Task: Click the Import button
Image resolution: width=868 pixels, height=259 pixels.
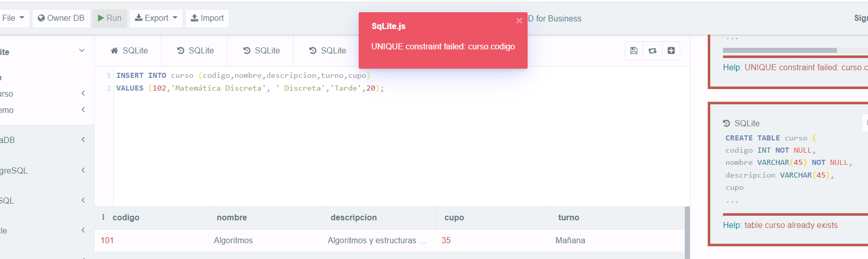Action: (x=207, y=18)
